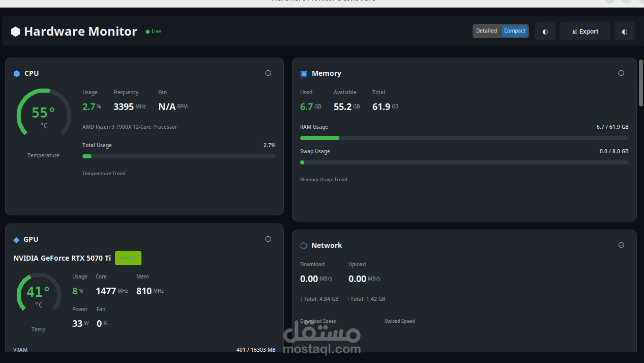Screen dimensions: 644x363
Task: Click the Hardware Monitor title
Action: 81,32
